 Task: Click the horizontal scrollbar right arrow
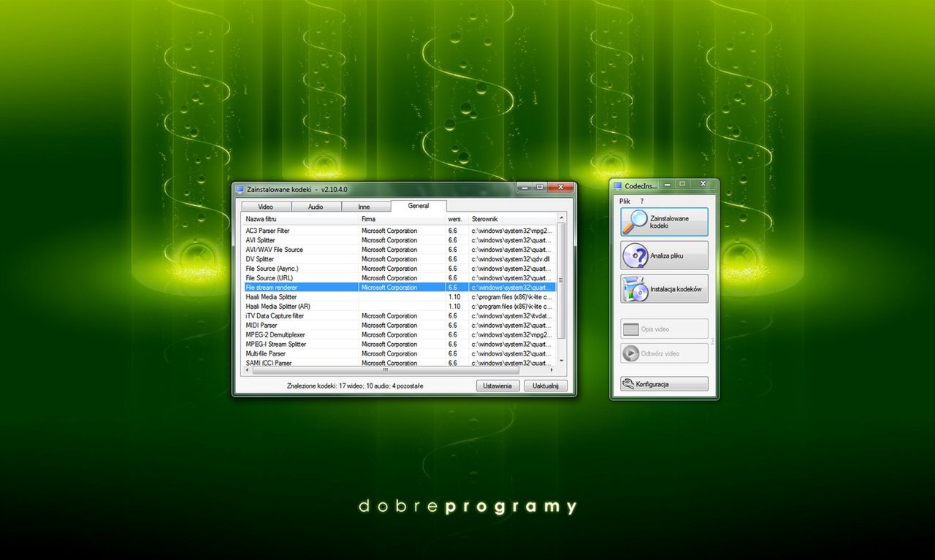pyautogui.click(x=553, y=370)
